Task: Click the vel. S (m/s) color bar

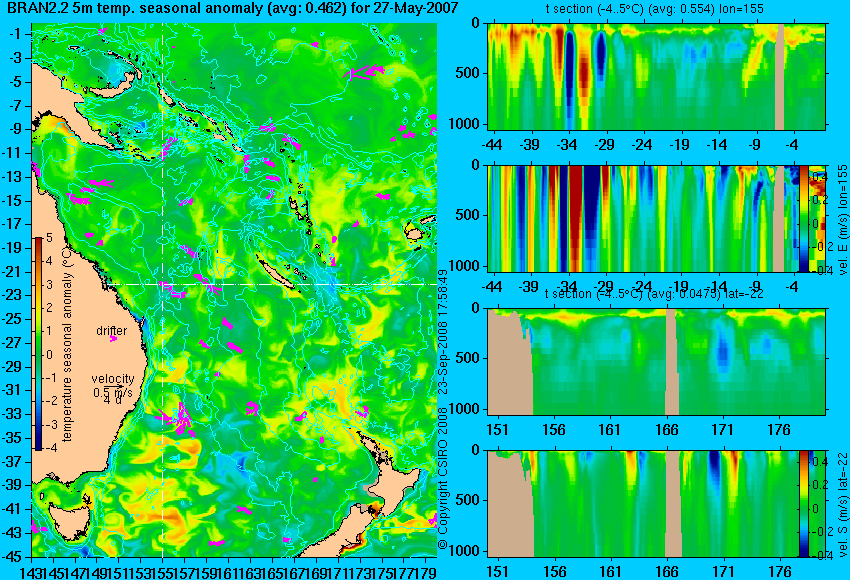Action: click(803, 504)
